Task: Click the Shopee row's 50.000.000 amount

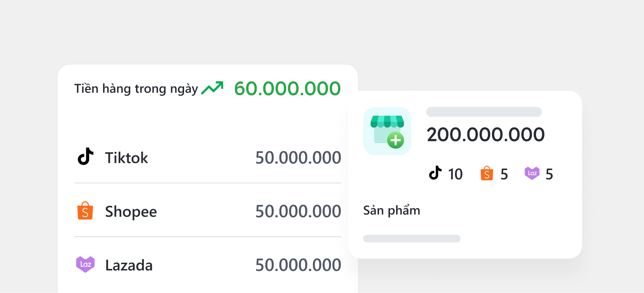Action: coord(298,212)
